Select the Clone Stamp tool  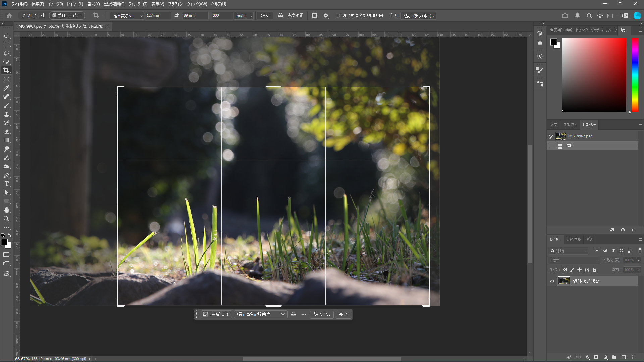6,114
